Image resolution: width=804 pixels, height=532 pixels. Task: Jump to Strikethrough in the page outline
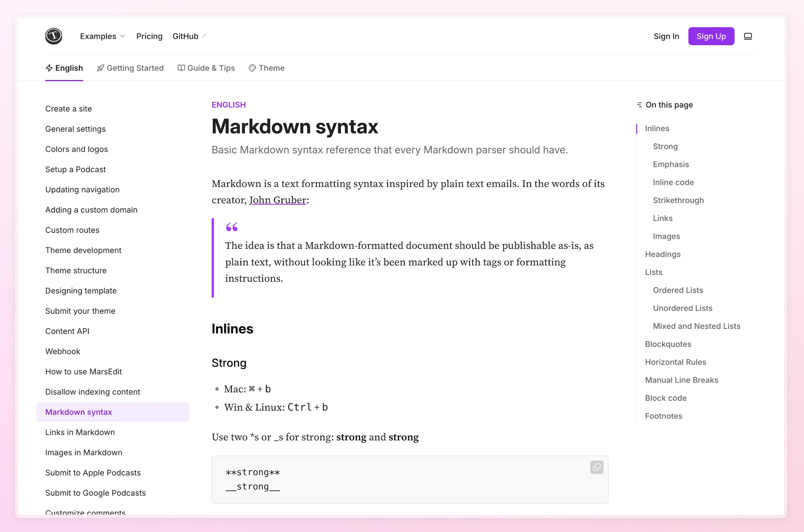678,200
